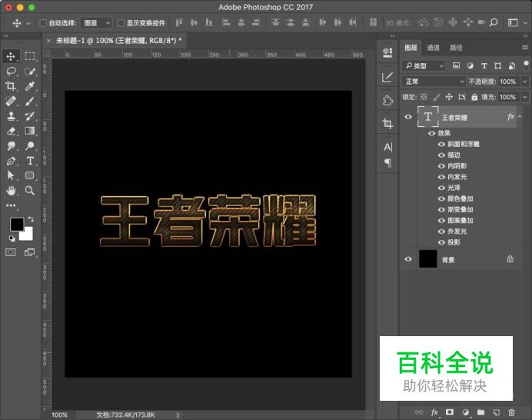Open the Layers panel options menu
This screenshot has height=420, width=532.
525,48
